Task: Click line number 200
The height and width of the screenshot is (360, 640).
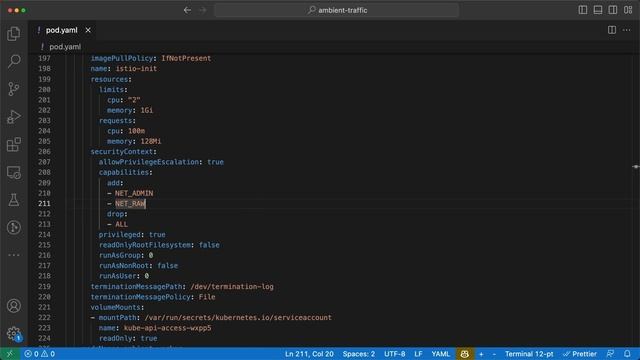Action: coord(44,89)
